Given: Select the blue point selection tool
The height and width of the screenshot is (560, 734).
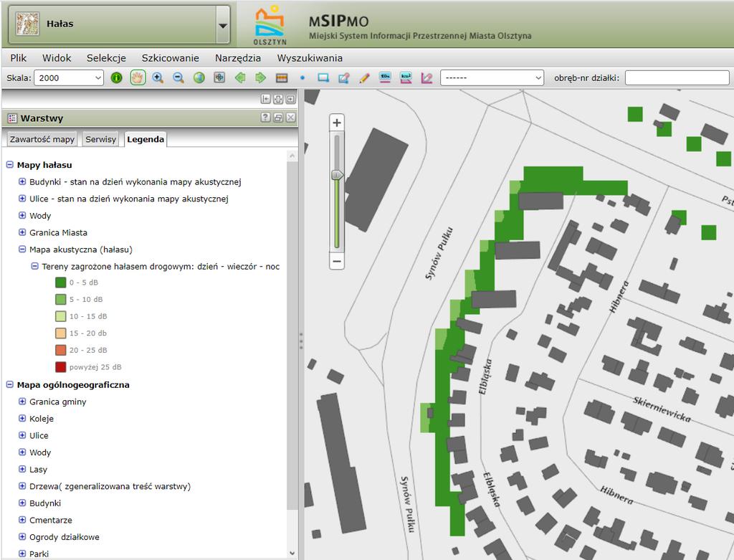Looking at the screenshot, I should click(x=302, y=77).
